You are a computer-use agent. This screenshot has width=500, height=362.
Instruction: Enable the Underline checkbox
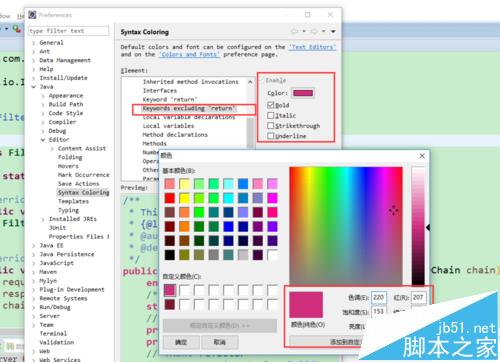(x=271, y=136)
